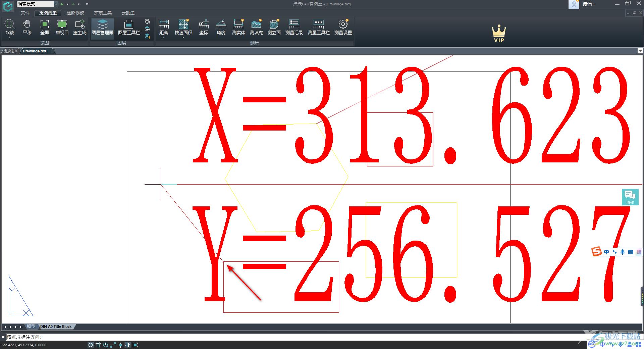Click the undo arrow in title bar

click(62, 4)
